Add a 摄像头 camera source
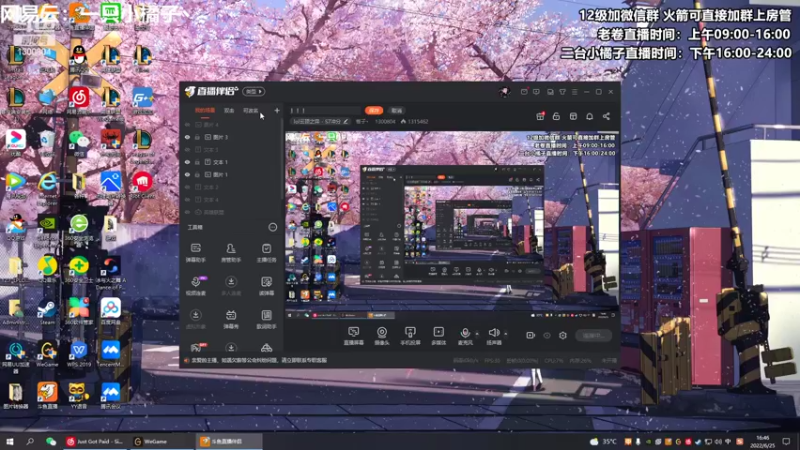The width and height of the screenshot is (800, 450). 382,336
